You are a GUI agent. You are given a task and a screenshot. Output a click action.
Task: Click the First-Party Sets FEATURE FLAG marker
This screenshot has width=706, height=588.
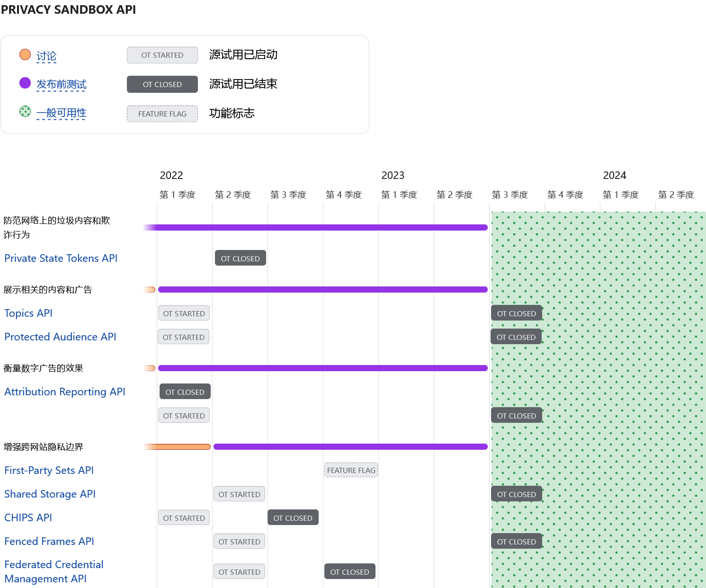coord(351,471)
